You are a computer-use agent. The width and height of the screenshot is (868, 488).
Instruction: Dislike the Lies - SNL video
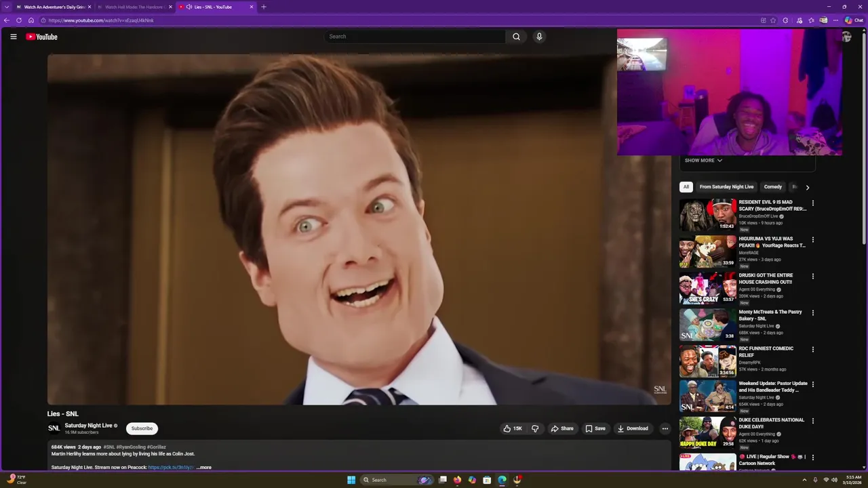(x=535, y=428)
